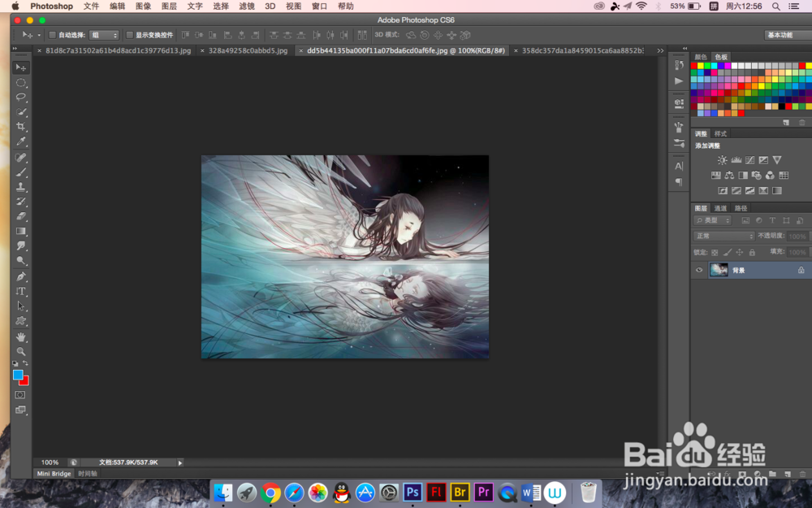This screenshot has width=812, height=508.
Task: Toggle lock transparent pixels icon
Action: (715, 253)
